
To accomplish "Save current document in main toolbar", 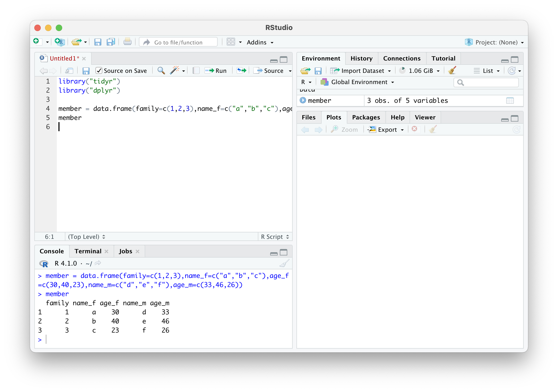I will (x=98, y=42).
